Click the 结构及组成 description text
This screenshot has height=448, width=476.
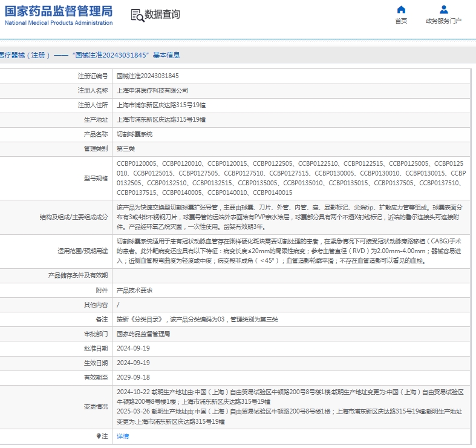(x=290, y=217)
